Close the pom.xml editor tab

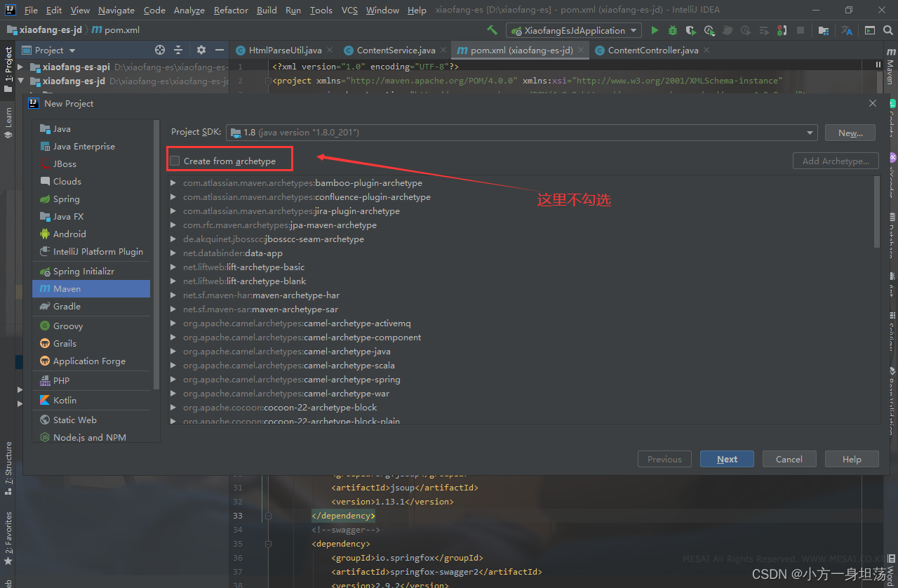(x=582, y=50)
